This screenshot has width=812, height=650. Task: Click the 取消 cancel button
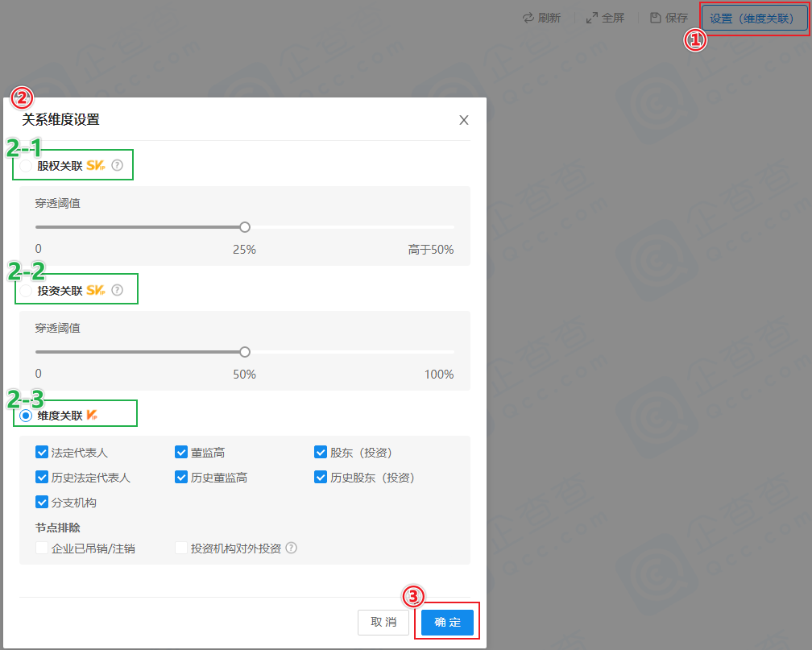tap(383, 622)
